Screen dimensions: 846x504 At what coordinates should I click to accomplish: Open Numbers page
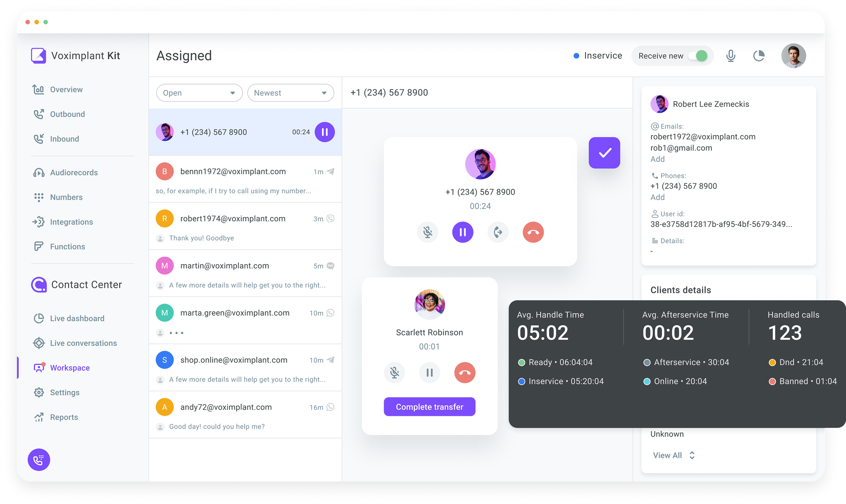[x=58, y=197]
